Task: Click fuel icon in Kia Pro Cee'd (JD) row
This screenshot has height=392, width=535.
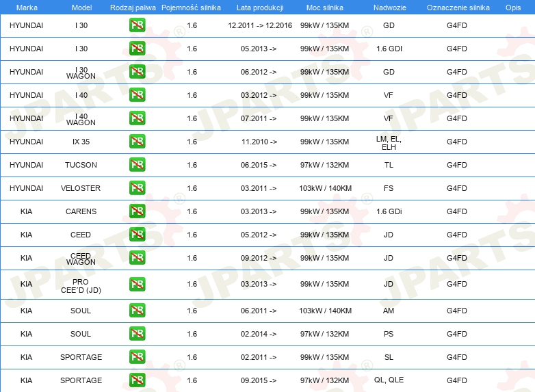Action: coord(137,284)
